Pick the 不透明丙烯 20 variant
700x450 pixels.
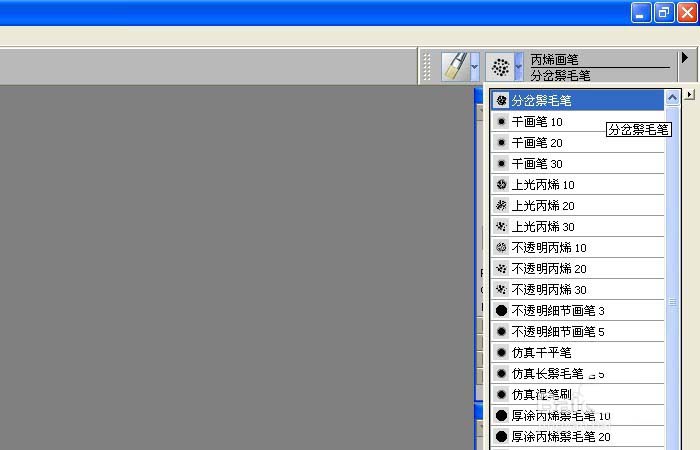tap(578, 268)
